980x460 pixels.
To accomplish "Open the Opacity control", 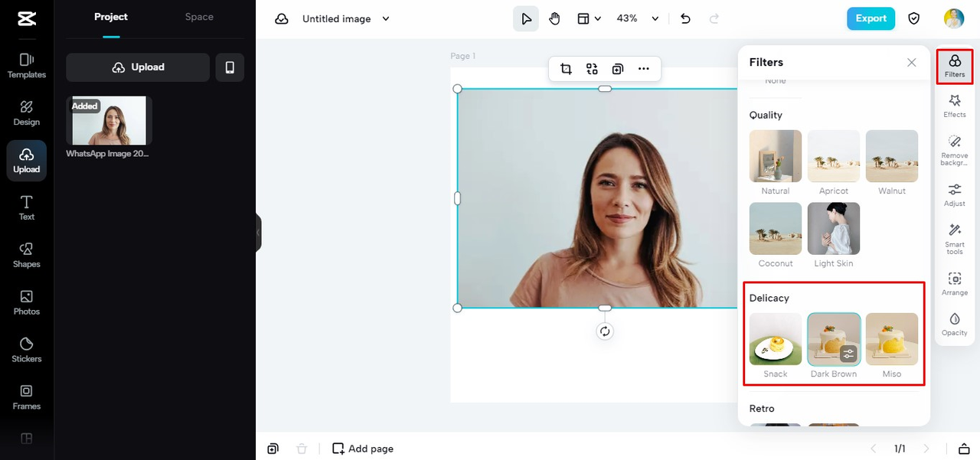I will [955, 325].
